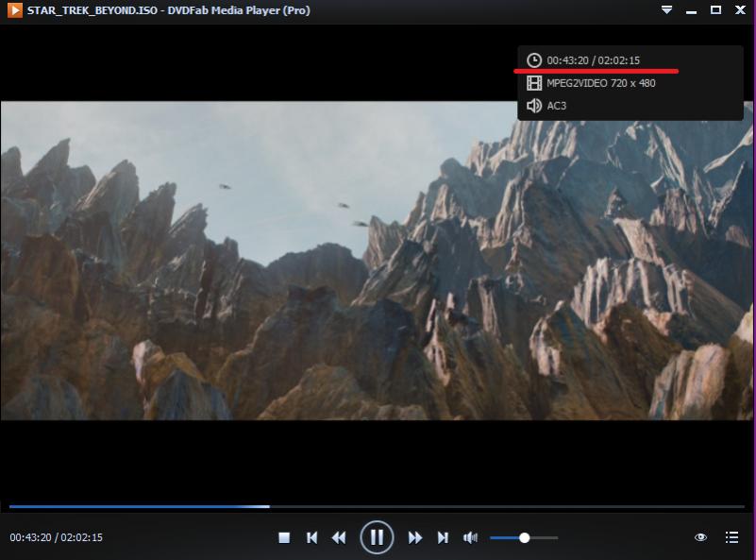The width and height of the screenshot is (756, 560).
Task: Toggle the eye icon for media info
Action: tap(701, 537)
